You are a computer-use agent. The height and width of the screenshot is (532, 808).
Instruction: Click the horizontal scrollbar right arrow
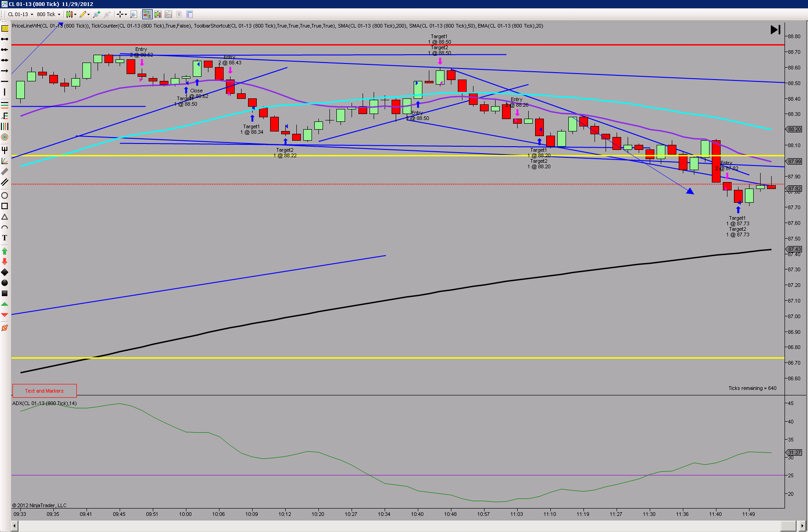click(x=803, y=526)
